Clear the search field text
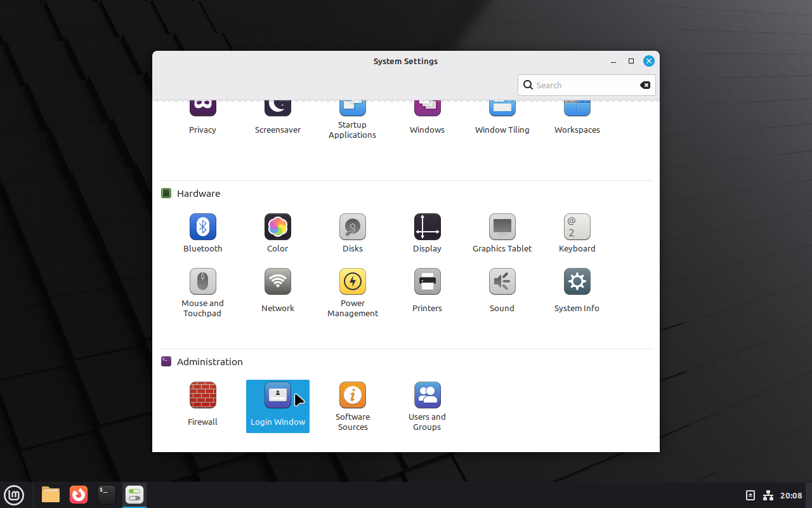This screenshot has width=812, height=508. [x=645, y=84]
